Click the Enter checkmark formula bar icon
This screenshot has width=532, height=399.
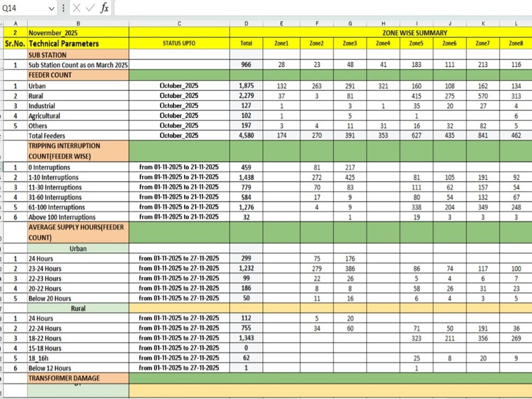pyautogui.click(x=90, y=8)
